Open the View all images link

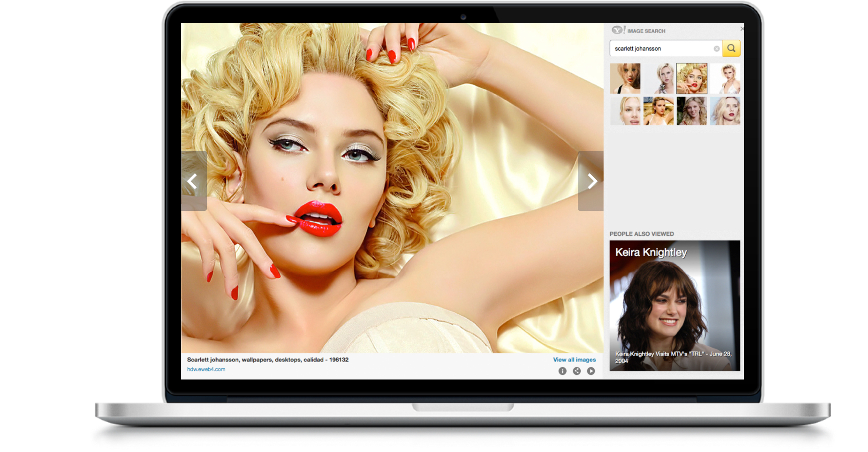tap(574, 359)
